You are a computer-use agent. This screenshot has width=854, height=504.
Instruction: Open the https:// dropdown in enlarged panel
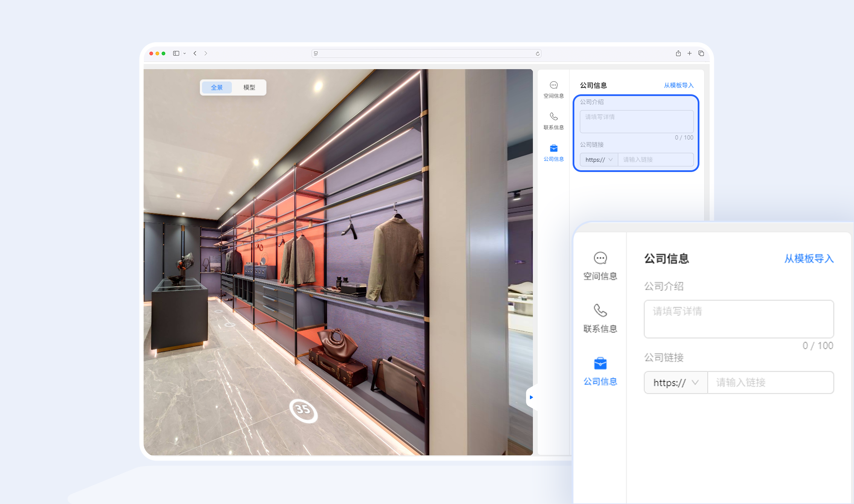[x=676, y=382]
